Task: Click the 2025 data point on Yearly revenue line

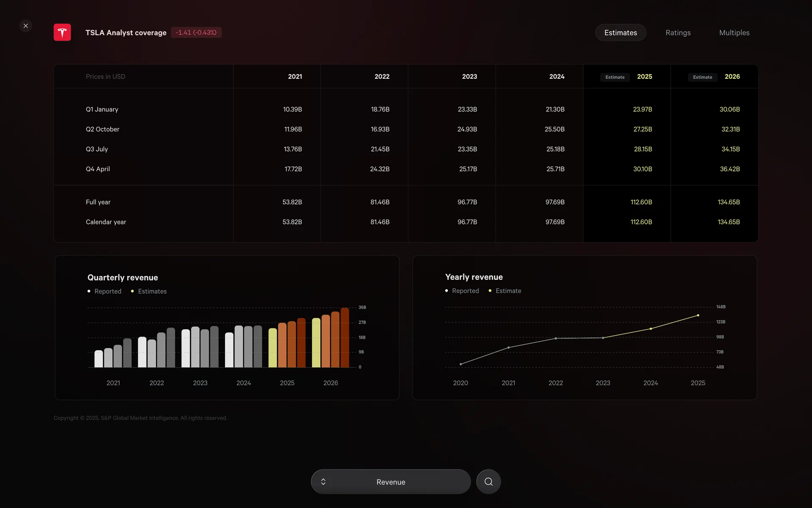Action: (698, 315)
